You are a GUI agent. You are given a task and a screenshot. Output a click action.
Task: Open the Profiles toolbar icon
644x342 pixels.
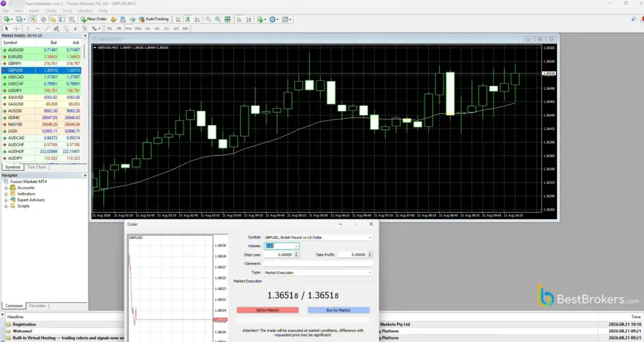pyautogui.click(x=19, y=19)
